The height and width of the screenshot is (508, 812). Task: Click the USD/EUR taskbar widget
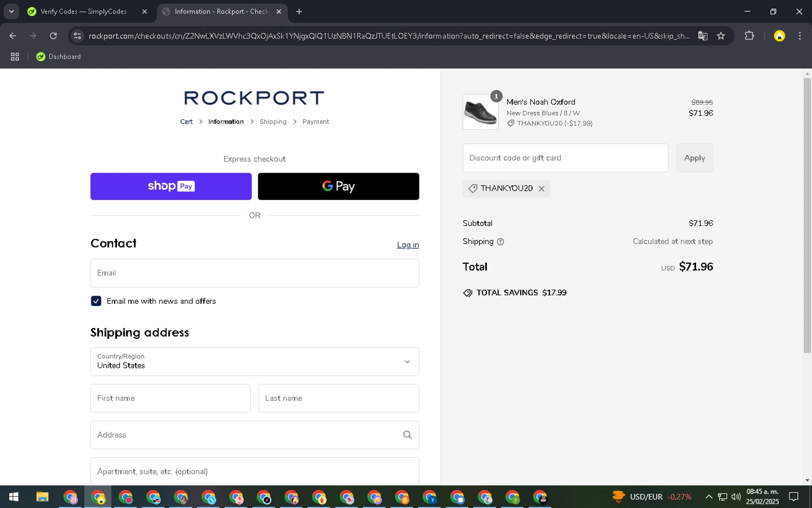(652, 497)
